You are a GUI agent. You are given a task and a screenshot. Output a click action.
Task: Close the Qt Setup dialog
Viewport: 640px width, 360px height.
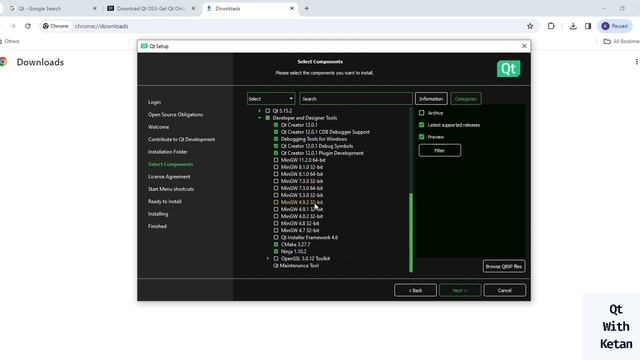[x=524, y=46]
